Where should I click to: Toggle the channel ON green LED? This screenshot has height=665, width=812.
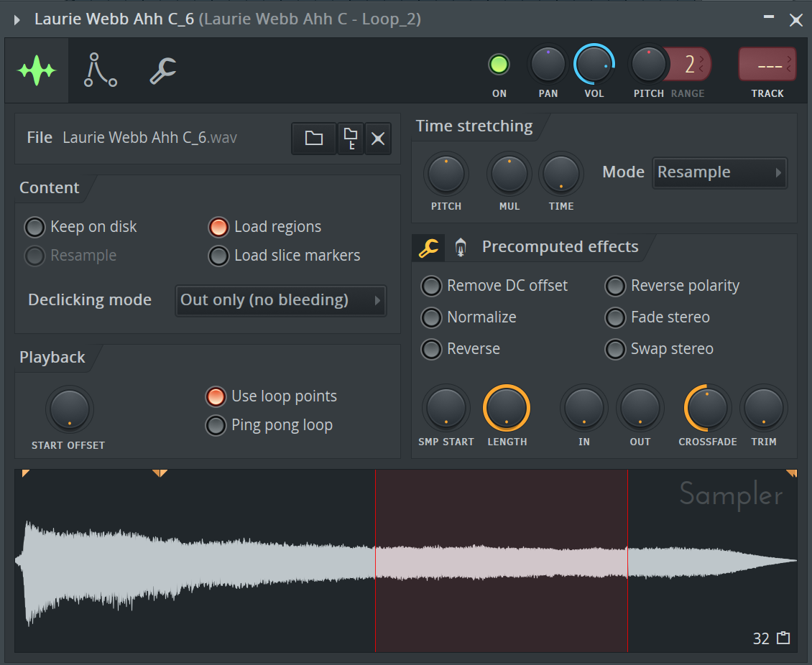[499, 65]
